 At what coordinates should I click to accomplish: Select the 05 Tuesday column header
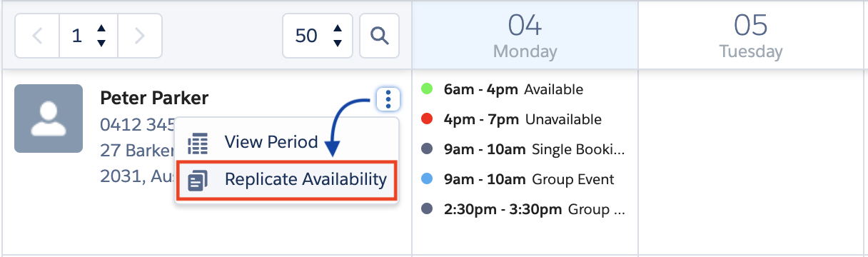[x=751, y=36]
